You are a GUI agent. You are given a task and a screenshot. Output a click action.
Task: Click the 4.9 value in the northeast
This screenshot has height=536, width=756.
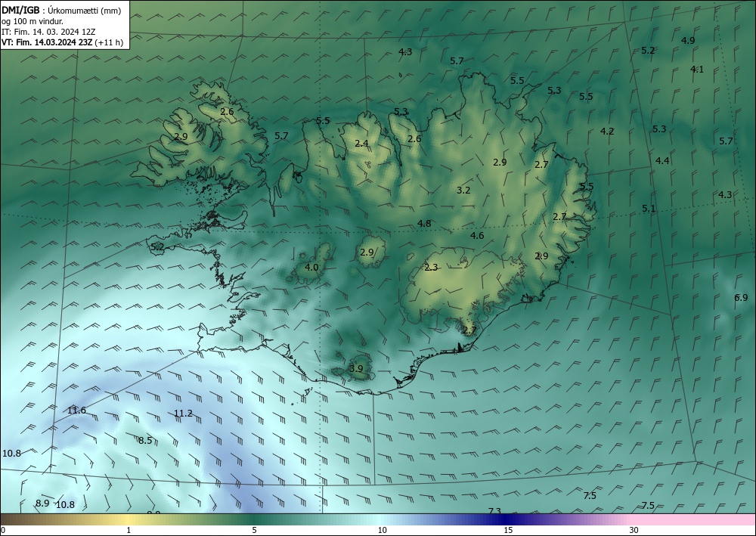688,41
